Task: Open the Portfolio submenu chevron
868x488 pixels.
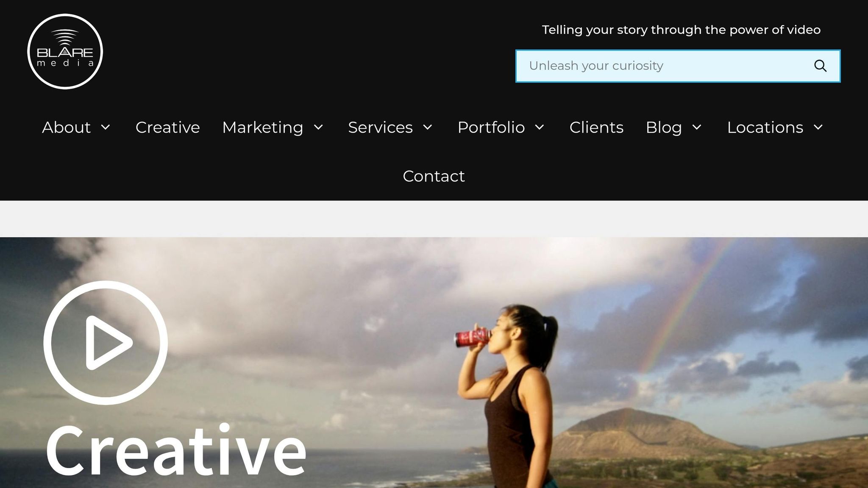Action: pos(540,127)
